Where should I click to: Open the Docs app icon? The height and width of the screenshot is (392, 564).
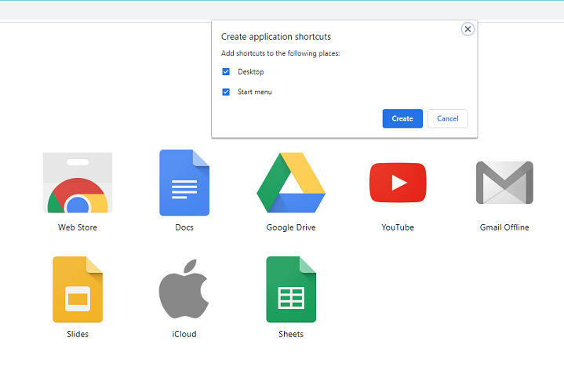point(184,183)
